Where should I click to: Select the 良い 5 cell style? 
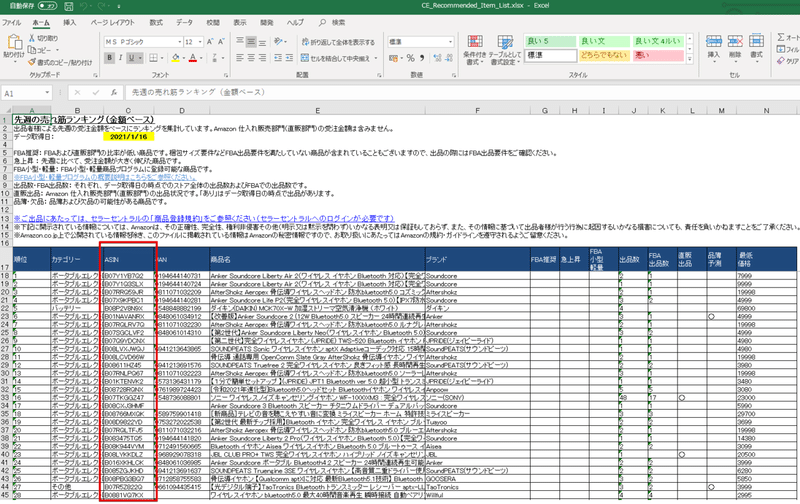click(551, 41)
